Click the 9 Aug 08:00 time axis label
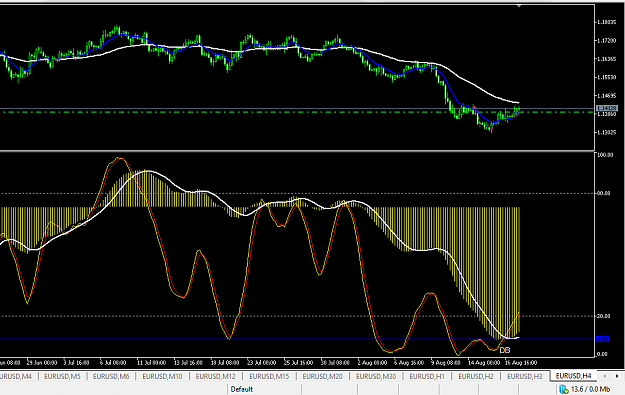Screen dimensions: 625x395 point(446,363)
